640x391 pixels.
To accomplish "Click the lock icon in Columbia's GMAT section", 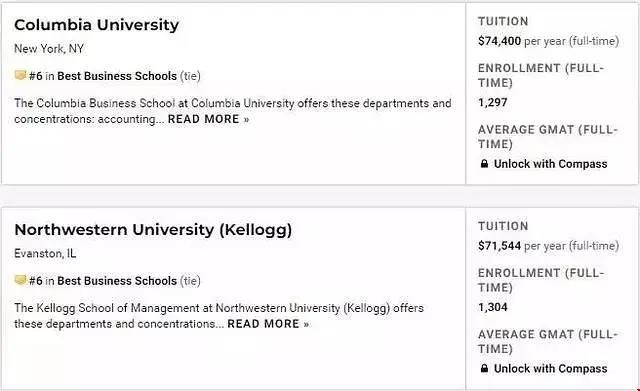I will click(x=484, y=164).
